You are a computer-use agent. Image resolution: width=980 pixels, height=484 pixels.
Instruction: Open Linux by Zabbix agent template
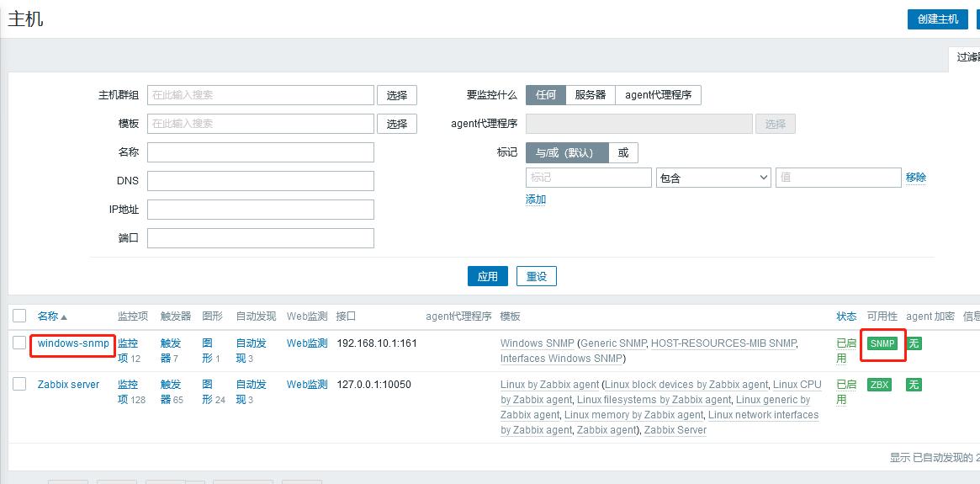pos(550,385)
